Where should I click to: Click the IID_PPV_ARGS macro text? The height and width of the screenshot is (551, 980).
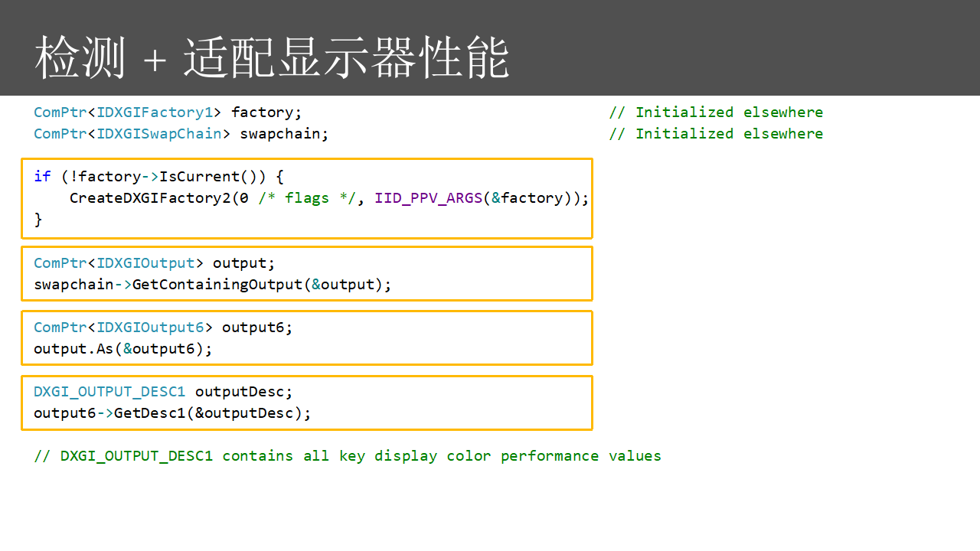point(428,198)
